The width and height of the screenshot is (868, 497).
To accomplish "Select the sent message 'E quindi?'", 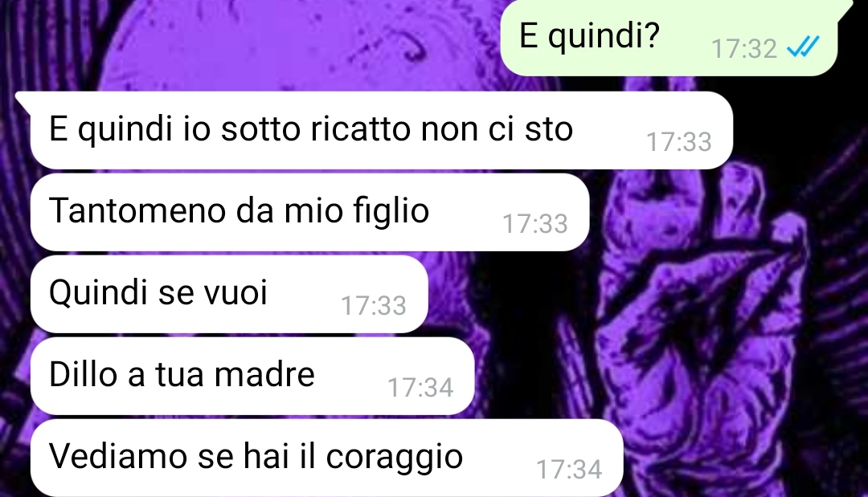I will (x=669, y=38).
